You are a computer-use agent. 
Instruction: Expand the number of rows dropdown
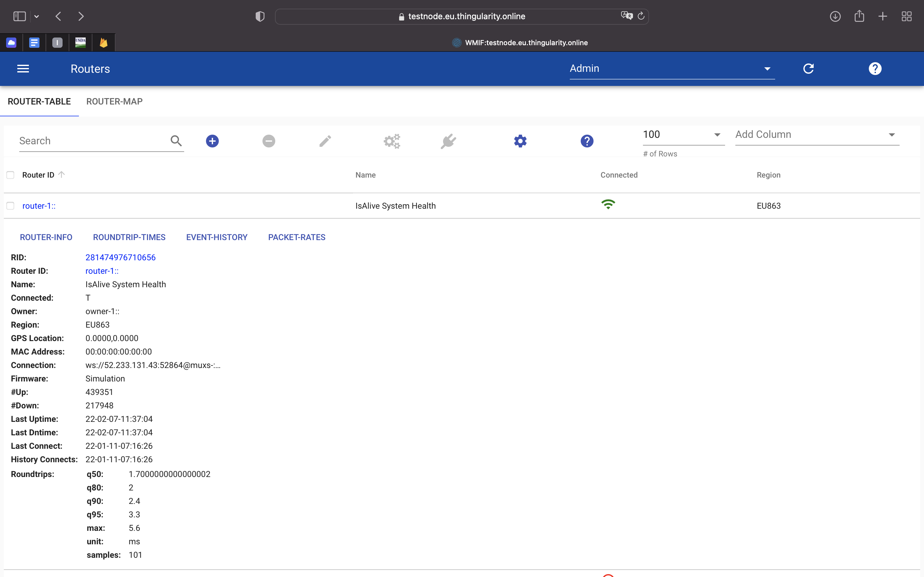click(683, 135)
